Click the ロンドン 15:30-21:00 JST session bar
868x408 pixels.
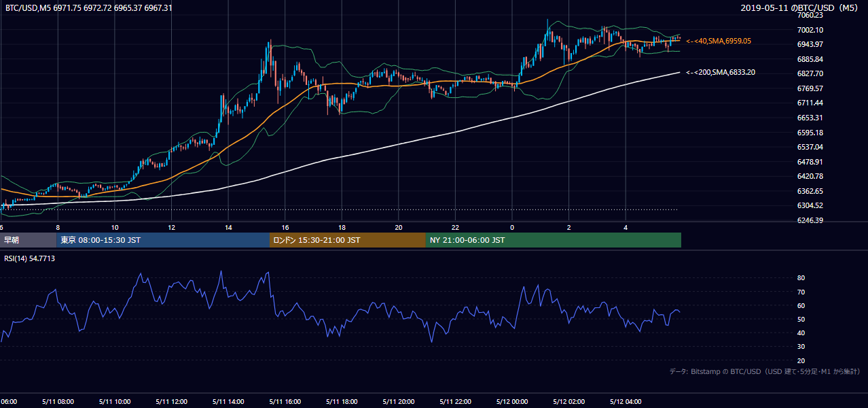pos(348,240)
